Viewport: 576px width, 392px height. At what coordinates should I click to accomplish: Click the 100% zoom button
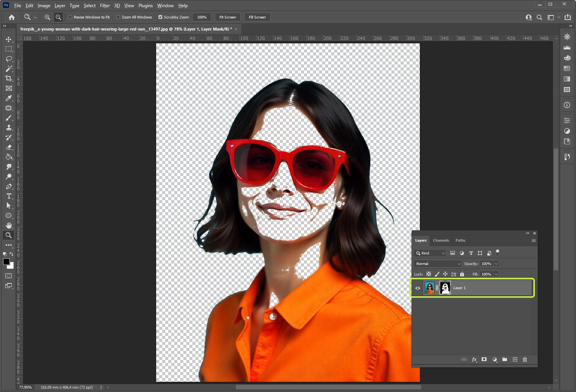coord(202,17)
